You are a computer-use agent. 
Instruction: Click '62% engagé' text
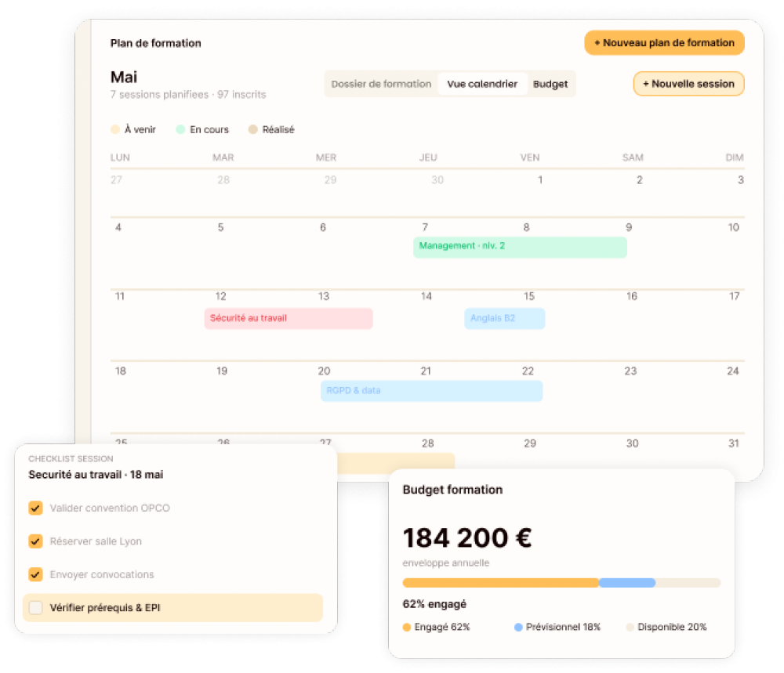(434, 604)
